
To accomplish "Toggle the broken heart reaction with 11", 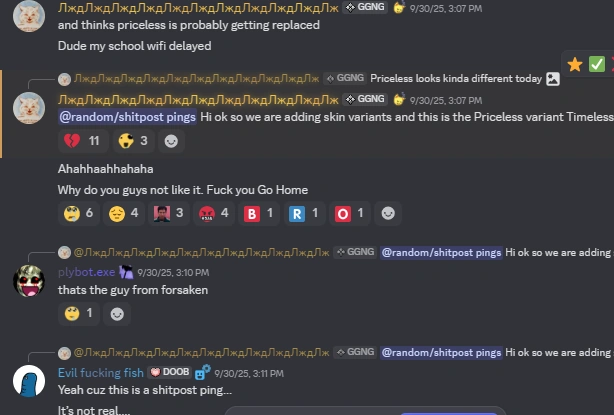I will coord(83,141).
